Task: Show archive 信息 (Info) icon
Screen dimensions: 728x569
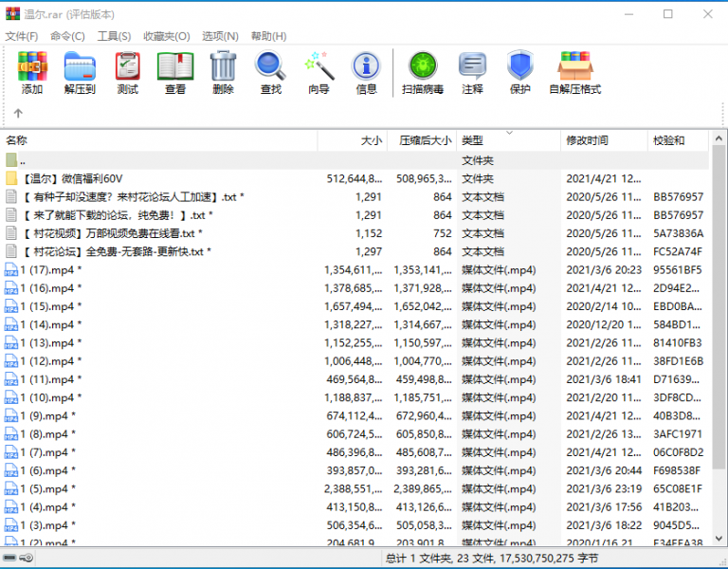Action: pos(366,72)
